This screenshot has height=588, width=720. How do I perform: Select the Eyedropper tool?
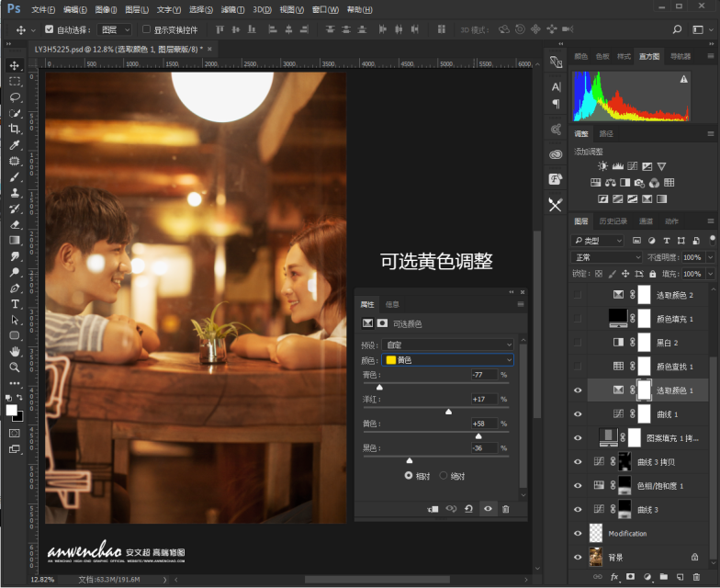pyautogui.click(x=15, y=145)
